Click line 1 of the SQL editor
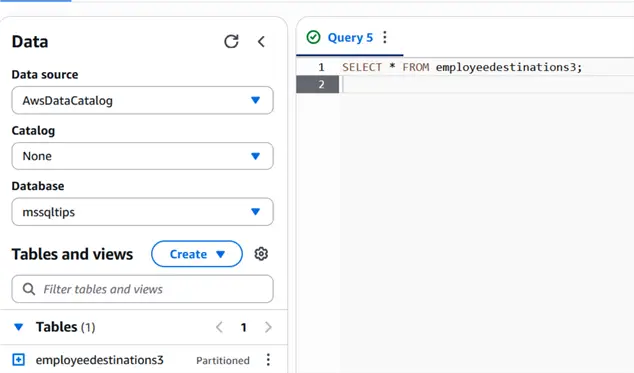634x373 pixels. [x=462, y=67]
